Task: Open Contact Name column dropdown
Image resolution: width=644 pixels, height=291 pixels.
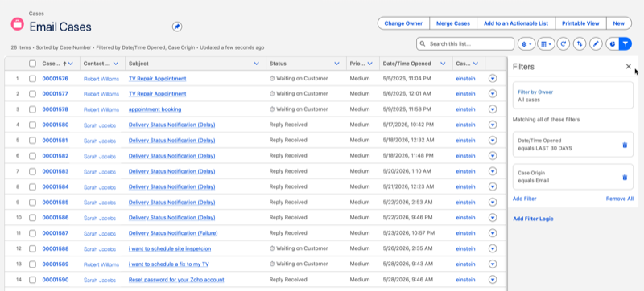Action: (x=116, y=64)
